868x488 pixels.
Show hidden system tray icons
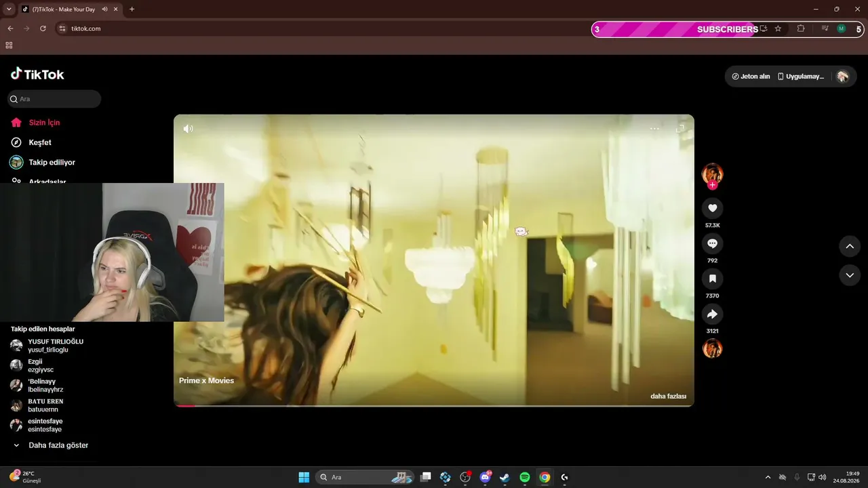768,477
